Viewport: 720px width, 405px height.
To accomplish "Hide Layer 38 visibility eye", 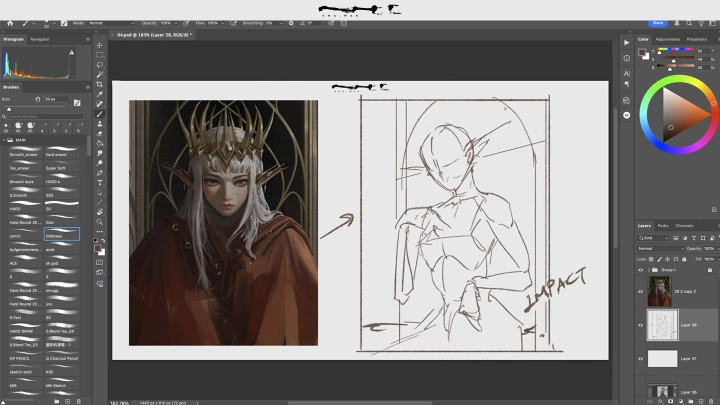I will point(641,325).
